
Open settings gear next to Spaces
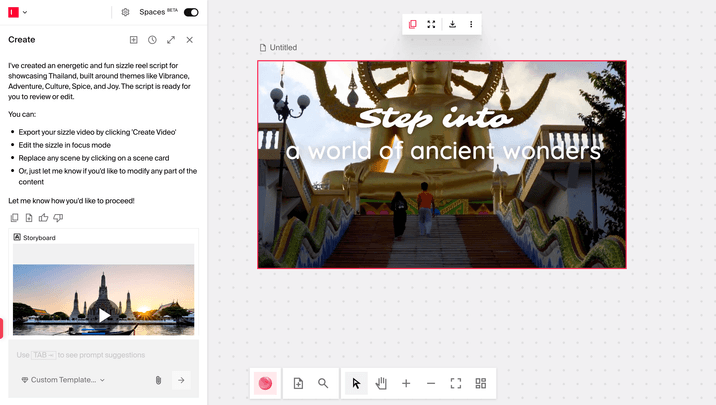[125, 12]
